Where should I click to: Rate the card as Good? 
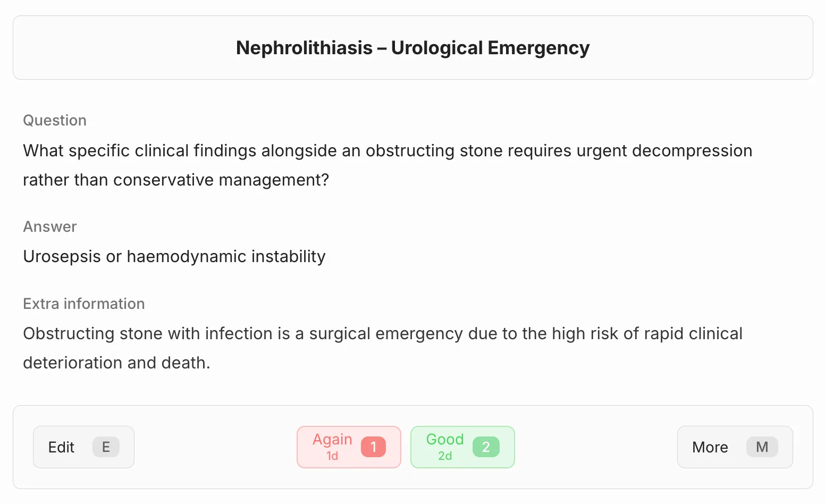coord(462,447)
